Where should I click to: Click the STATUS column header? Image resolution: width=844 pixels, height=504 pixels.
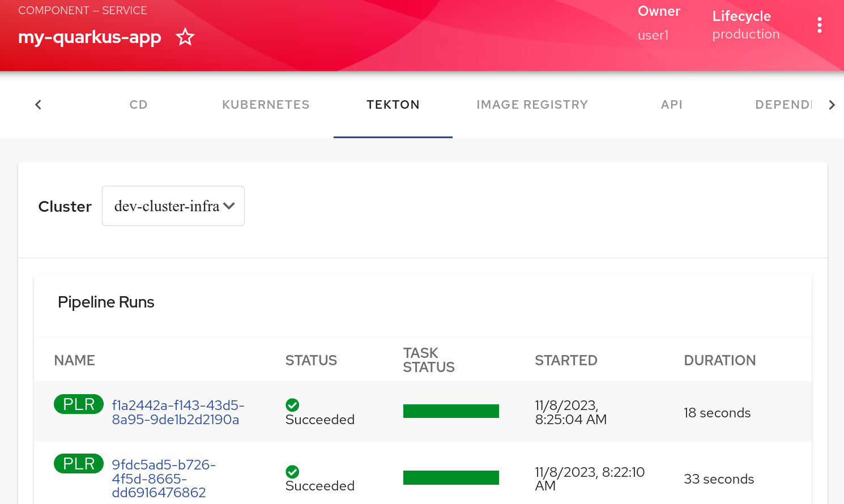click(x=311, y=360)
